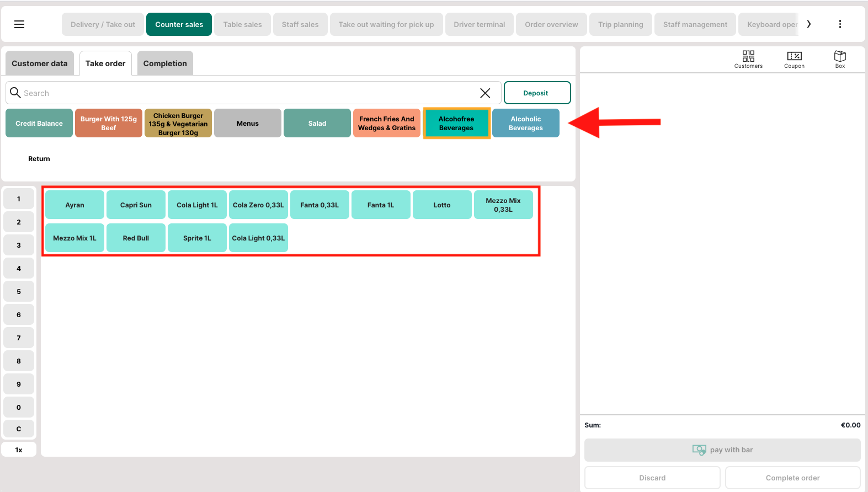Toggle the 1x quantity multiplier
868x492 pixels.
point(19,450)
